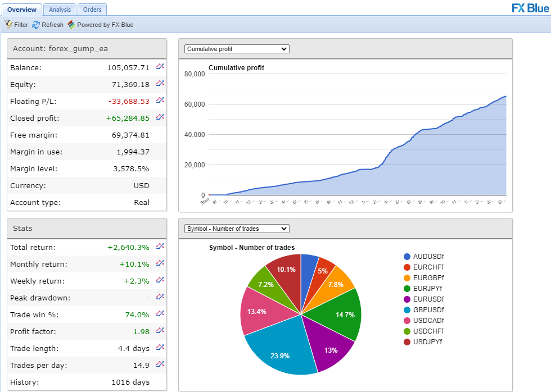This screenshot has width=551, height=392.
Task: Click the Free margin value 69,374.81
Action: tap(130, 135)
